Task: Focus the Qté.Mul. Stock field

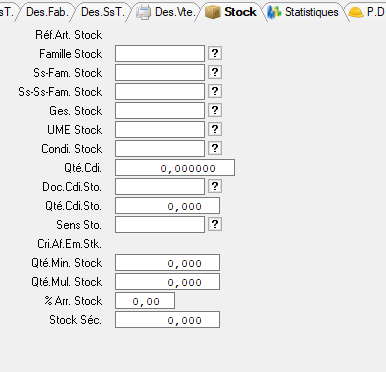Action: pos(167,282)
